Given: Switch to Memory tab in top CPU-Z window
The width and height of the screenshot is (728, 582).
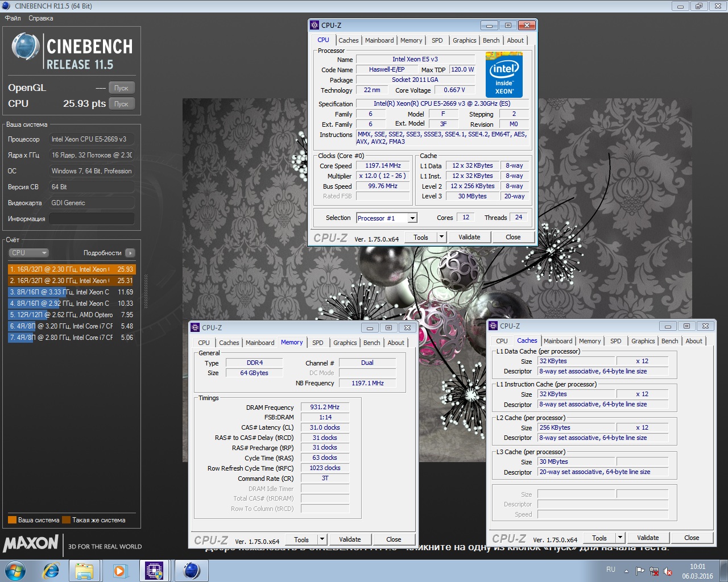Looking at the screenshot, I should 411,40.
